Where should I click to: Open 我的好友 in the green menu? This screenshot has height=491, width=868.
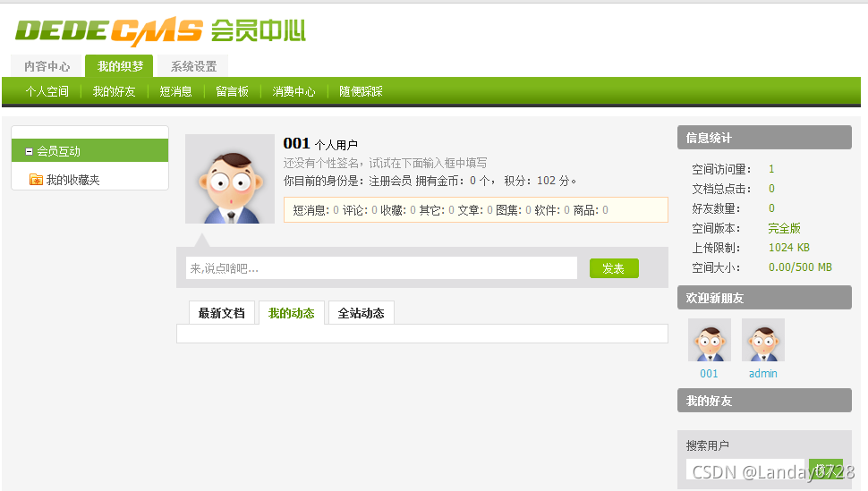click(114, 91)
